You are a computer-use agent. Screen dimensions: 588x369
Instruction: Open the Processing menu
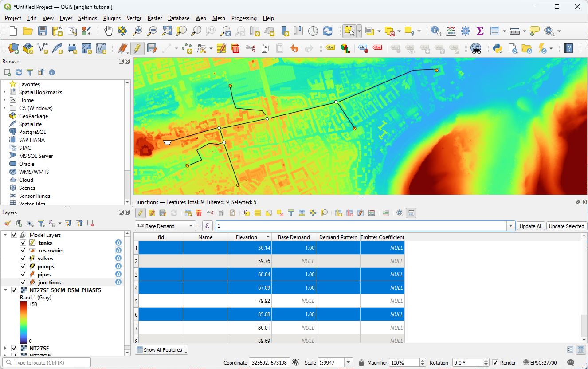point(243,18)
